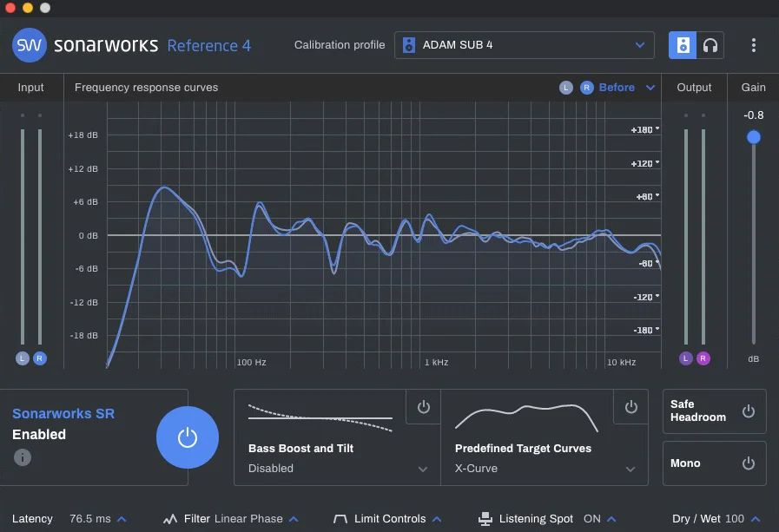The image size is (779, 532).
Task: Click the Linear Phase filter text
Action: coord(249,519)
